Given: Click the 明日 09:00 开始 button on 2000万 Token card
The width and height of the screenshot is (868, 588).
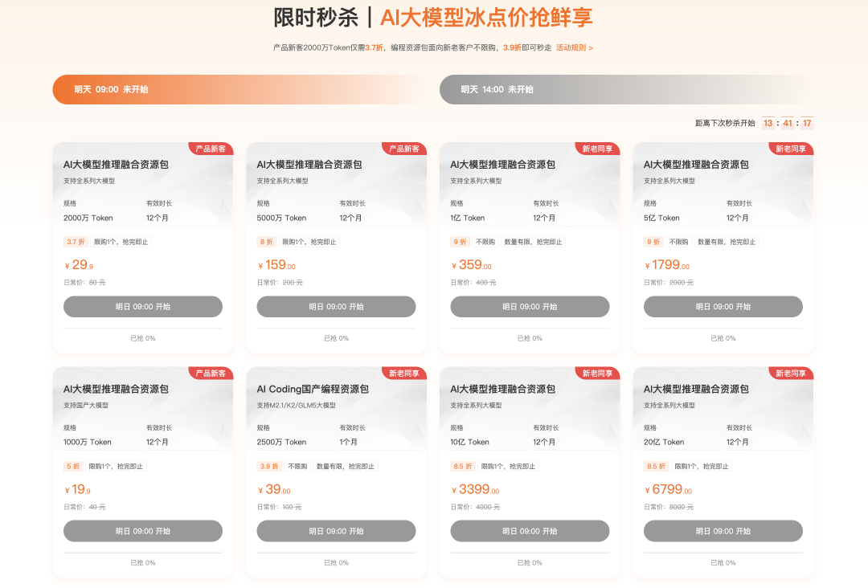Looking at the screenshot, I should click(x=143, y=306).
